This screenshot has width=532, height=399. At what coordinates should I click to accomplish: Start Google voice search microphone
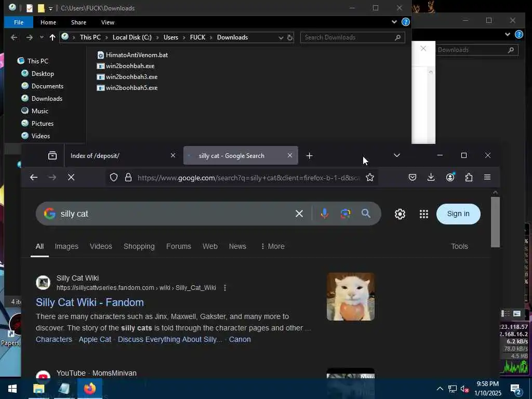click(x=324, y=214)
